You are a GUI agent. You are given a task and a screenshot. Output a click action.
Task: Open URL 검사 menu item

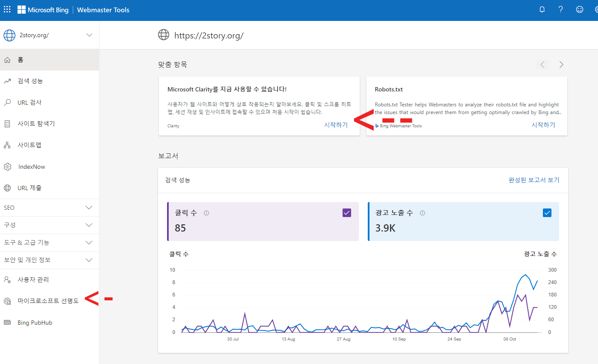(50, 103)
